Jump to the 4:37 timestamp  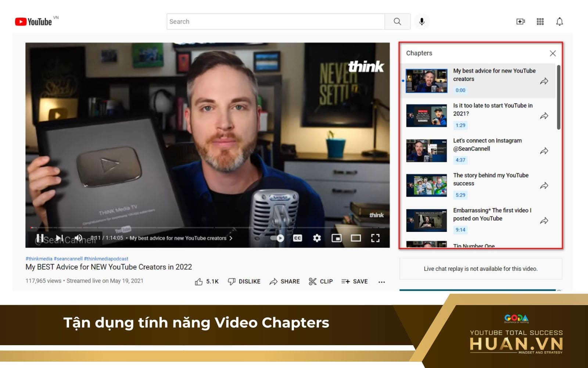point(460,160)
